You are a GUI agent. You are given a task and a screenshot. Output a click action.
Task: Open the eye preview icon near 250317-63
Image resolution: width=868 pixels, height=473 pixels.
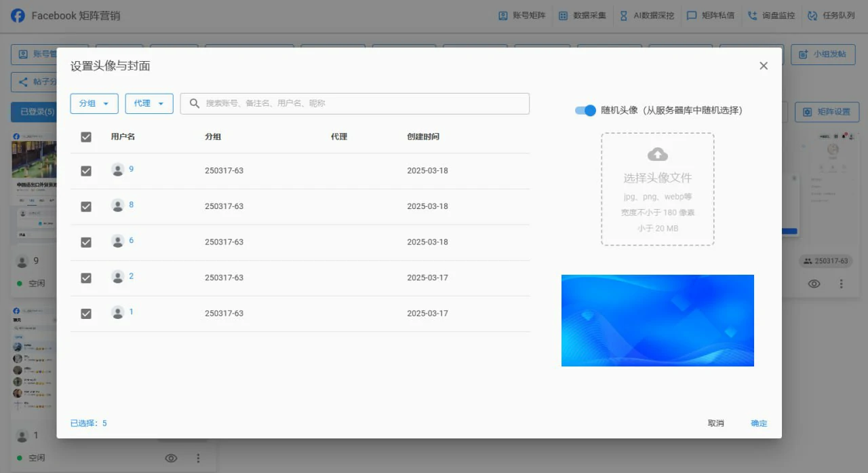click(x=814, y=284)
